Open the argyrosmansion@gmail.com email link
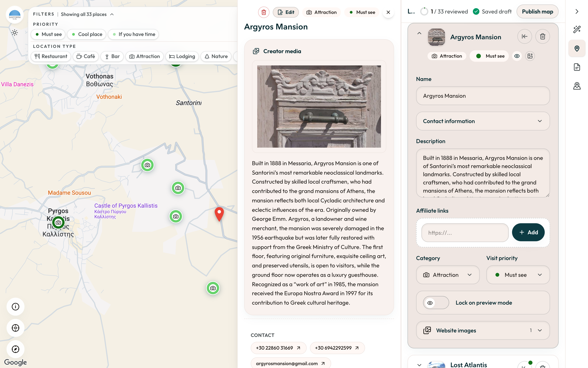 pyautogui.click(x=291, y=363)
